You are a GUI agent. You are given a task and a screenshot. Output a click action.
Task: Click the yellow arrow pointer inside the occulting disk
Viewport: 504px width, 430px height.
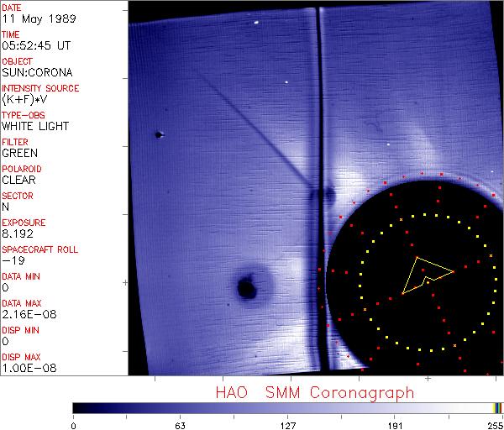(426, 274)
